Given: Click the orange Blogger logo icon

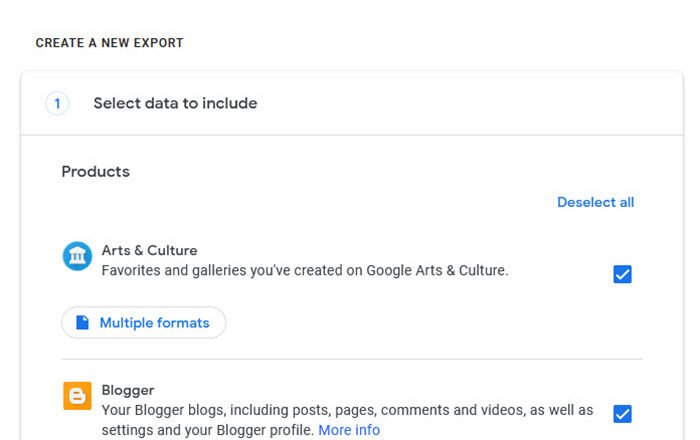Looking at the screenshot, I should tap(77, 397).
